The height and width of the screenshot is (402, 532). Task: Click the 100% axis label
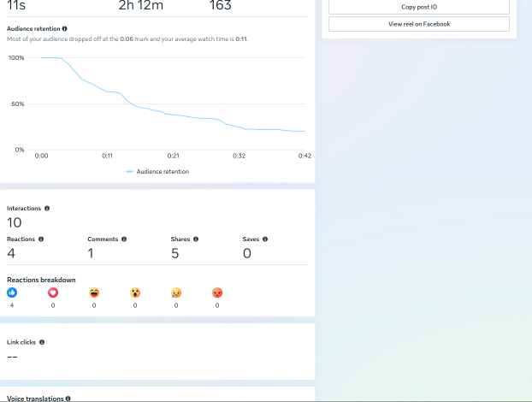[x=16, y=57]
